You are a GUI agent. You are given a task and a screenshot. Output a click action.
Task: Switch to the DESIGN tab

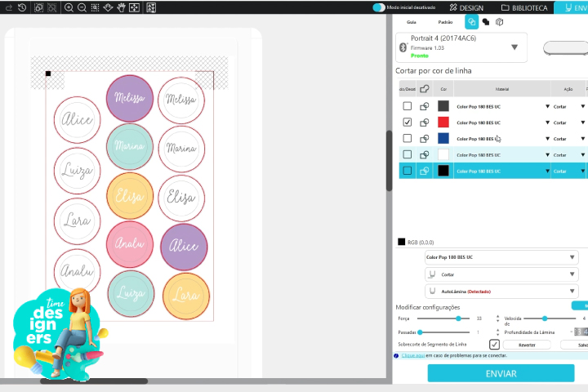point(467,7)
